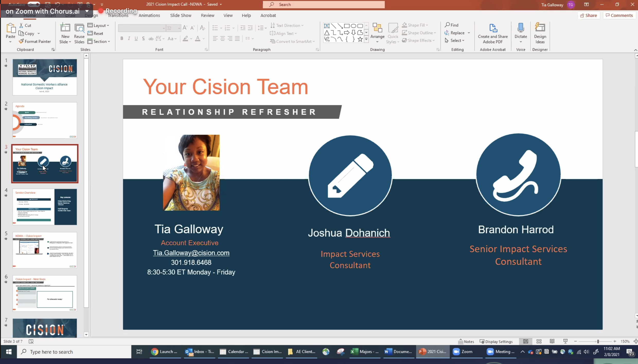Switch to Reading View icon
This screenshot has height=364, width=638.
552,341
